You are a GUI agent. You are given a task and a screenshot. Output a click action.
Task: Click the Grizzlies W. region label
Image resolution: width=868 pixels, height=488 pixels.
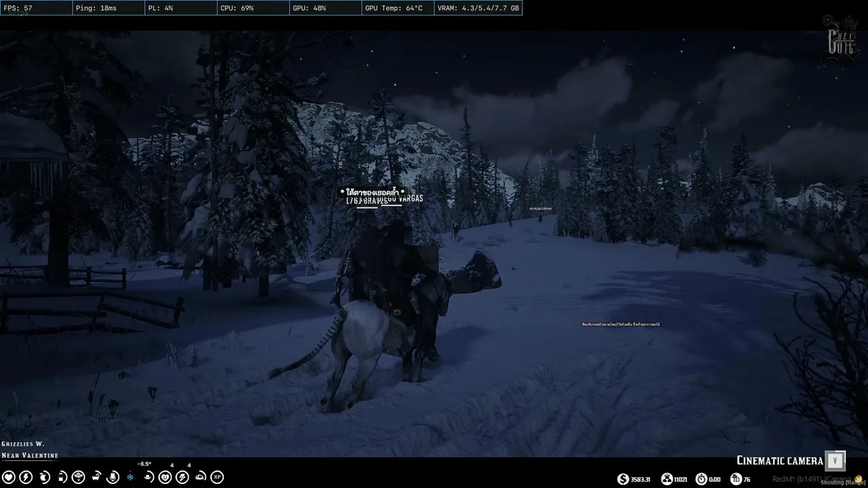point(22,444)
